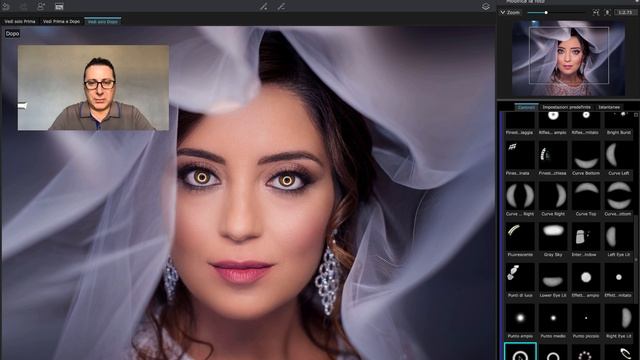Choose the Punto ampio catchlight
Screen dimensions: 640x360
520,321
